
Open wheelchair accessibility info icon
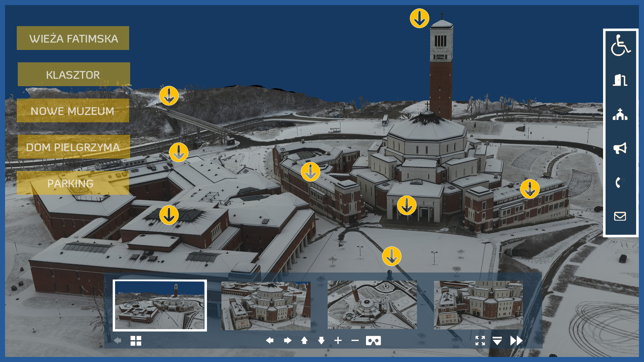coord(620,45)
